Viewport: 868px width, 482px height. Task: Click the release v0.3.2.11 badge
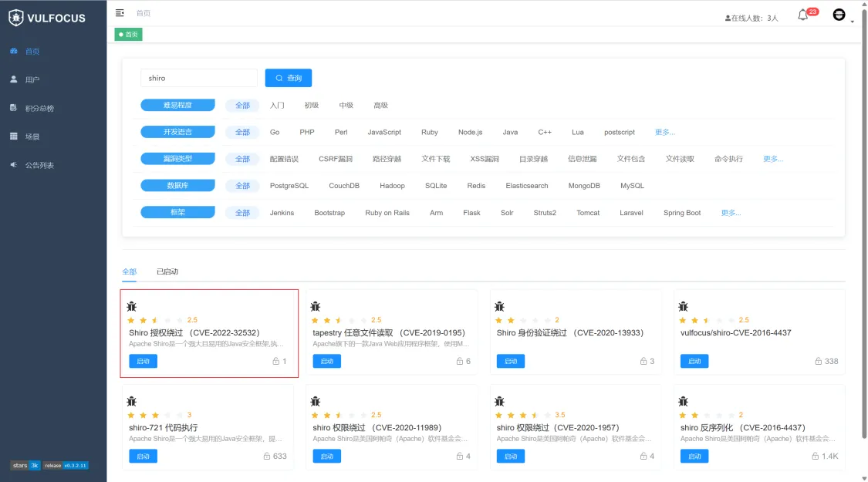click(66, 465)
